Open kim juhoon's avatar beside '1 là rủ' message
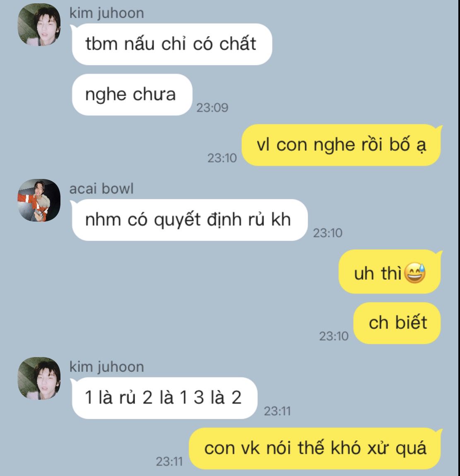Viewport: 460px width, 476px height. tap(39, 378)
